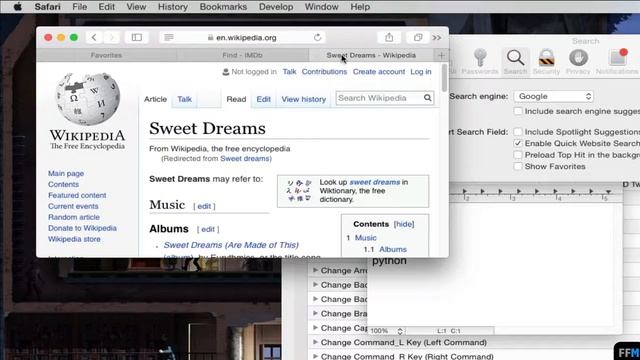The height and width of the screenshot is (360, 640).
Task: Go forward in Safari history
Action: pos(111,38)
